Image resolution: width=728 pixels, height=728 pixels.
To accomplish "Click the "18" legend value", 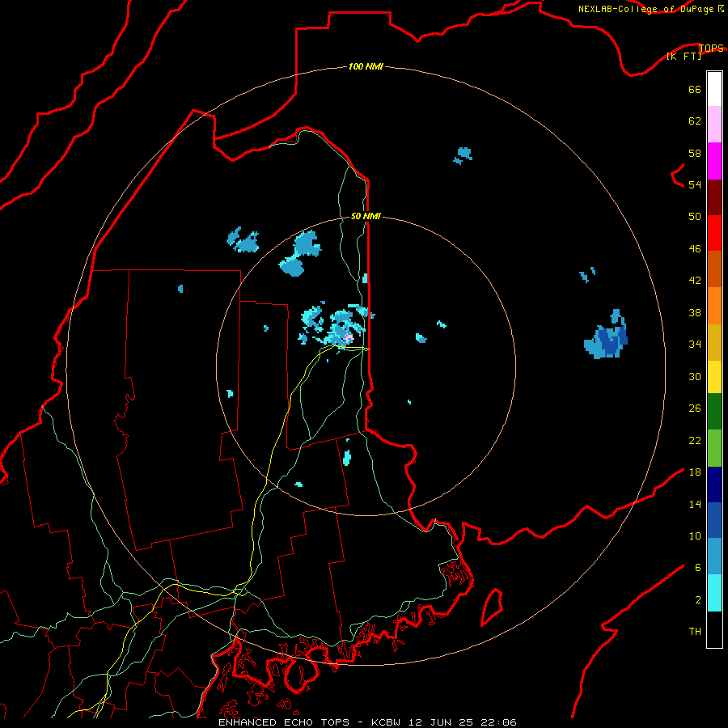I will (x=695, y=472).
